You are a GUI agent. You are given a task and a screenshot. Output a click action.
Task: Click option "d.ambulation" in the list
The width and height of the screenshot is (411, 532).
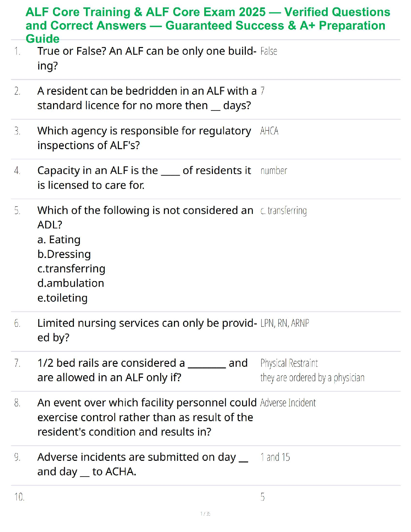tap(71, 283)
